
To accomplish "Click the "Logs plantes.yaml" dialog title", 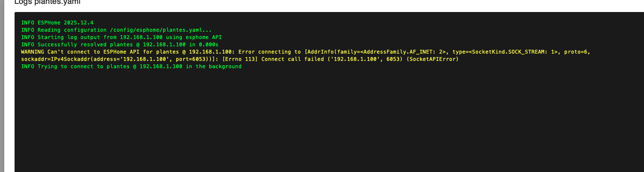I will [x=41, y=2].
